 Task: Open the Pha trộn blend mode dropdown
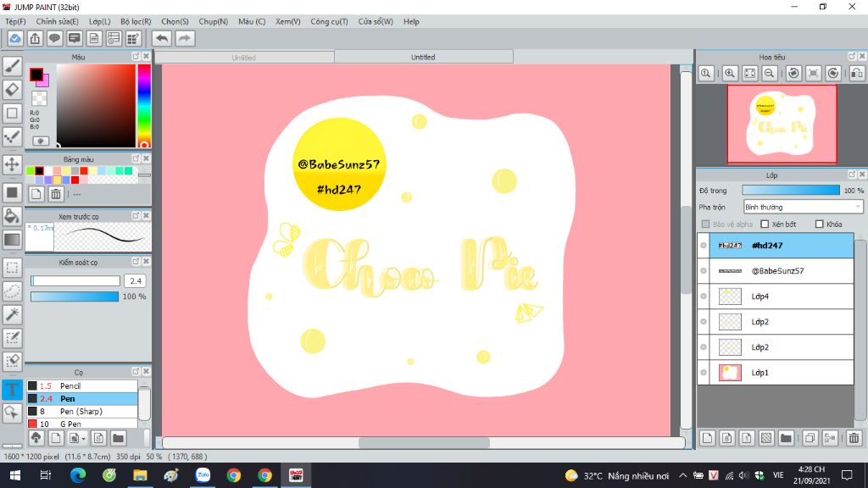804,207
